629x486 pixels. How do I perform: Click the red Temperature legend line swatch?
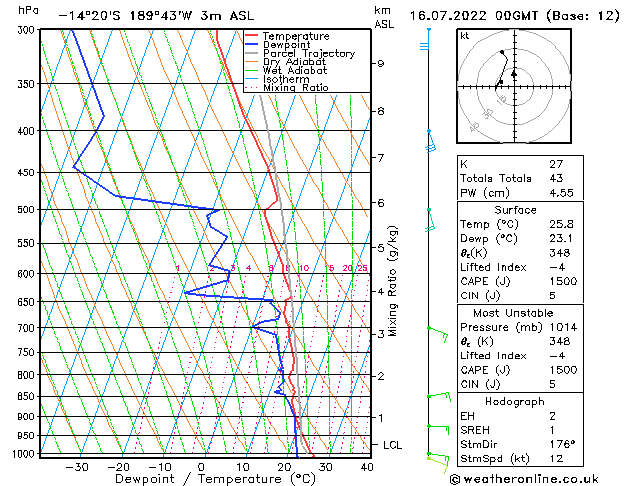[x=252, y=36]
